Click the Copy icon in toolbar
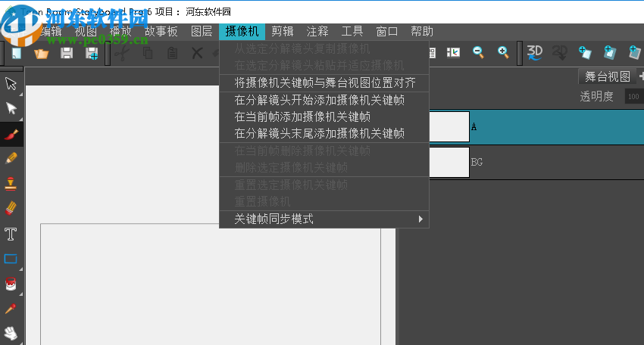Screen dimensions: 644x345 click(x=148, y=53)
